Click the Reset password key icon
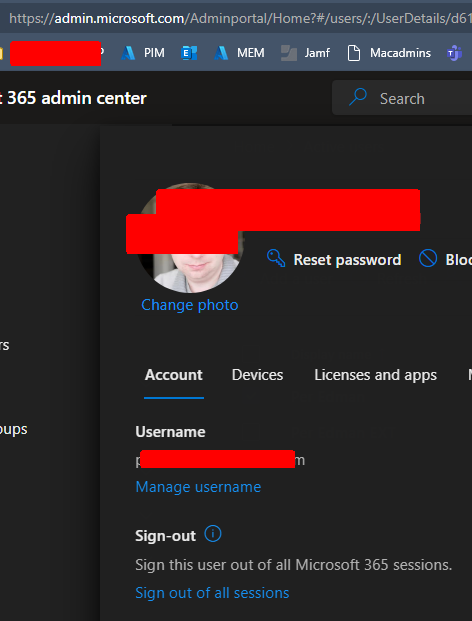Image resolution: width=472 pixels, height=621 pixels. (276, 259)
